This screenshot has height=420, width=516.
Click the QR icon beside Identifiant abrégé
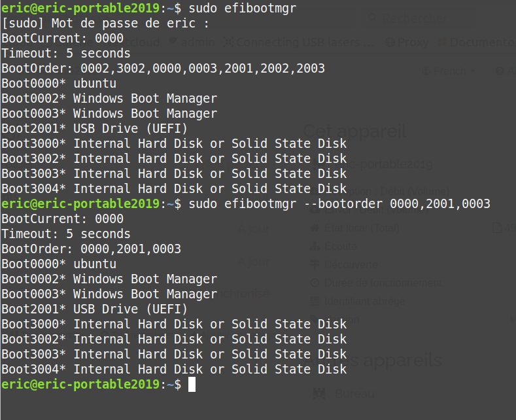315,301
